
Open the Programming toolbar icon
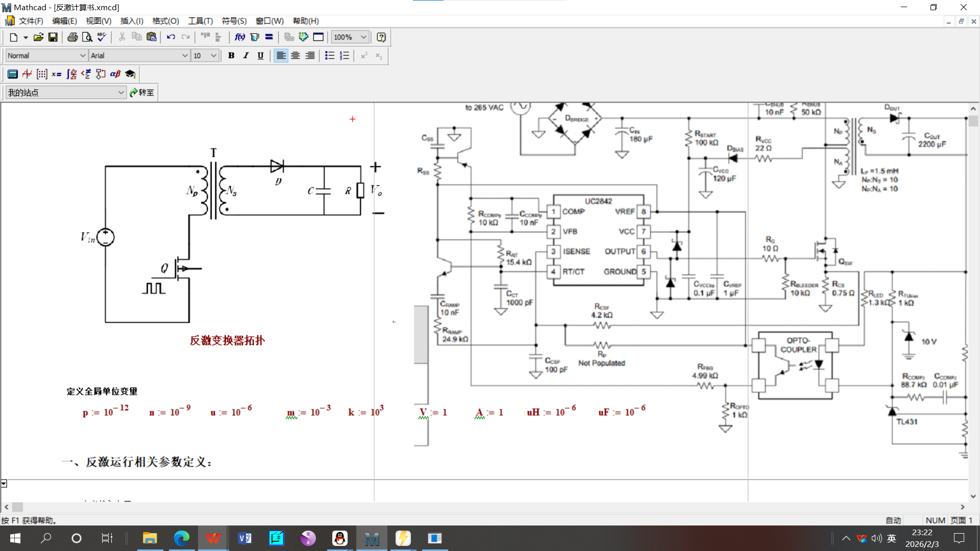click(101, 74)
